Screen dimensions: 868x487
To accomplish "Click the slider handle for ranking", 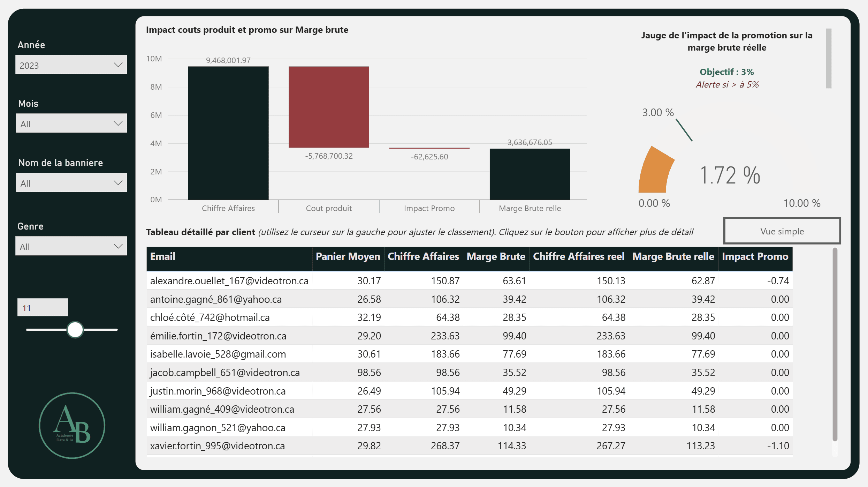I will pyautogui.click(x=75, y=330).
